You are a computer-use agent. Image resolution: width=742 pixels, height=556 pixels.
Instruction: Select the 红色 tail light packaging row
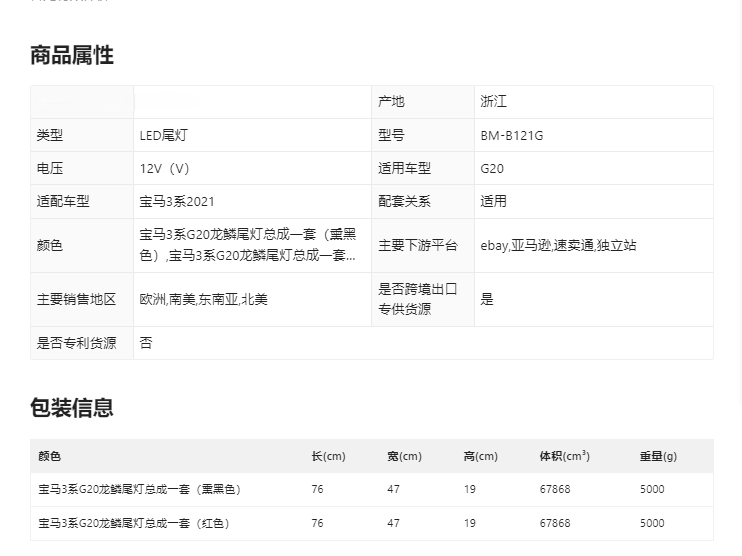(134, 523)
